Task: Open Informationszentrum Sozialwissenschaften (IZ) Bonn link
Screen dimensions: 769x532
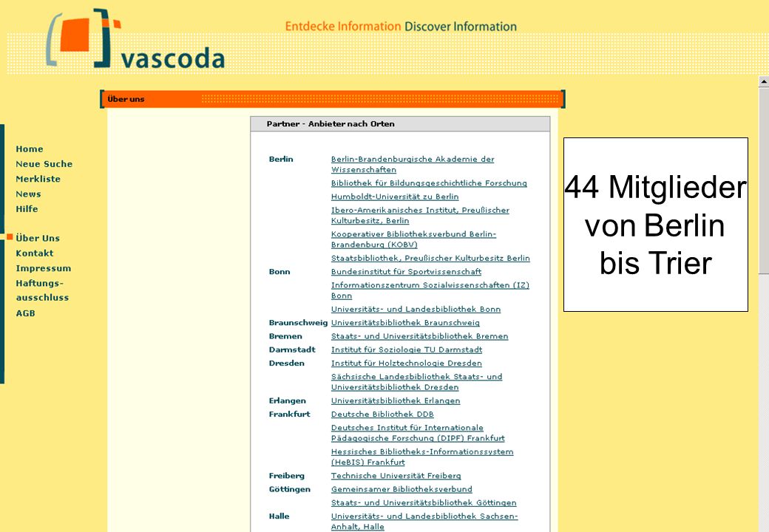Action: tap(430, 290)
